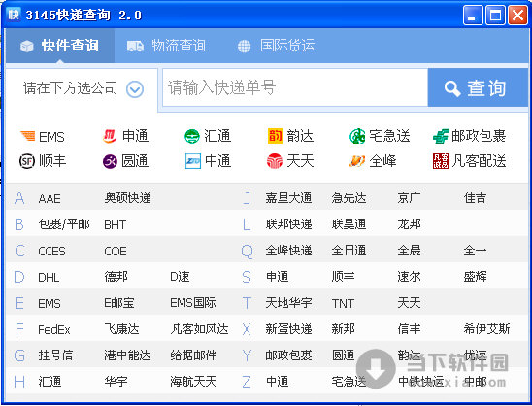Screen dimensions: 532x406
Task: Select 急先达 courier
Action: 349,198
